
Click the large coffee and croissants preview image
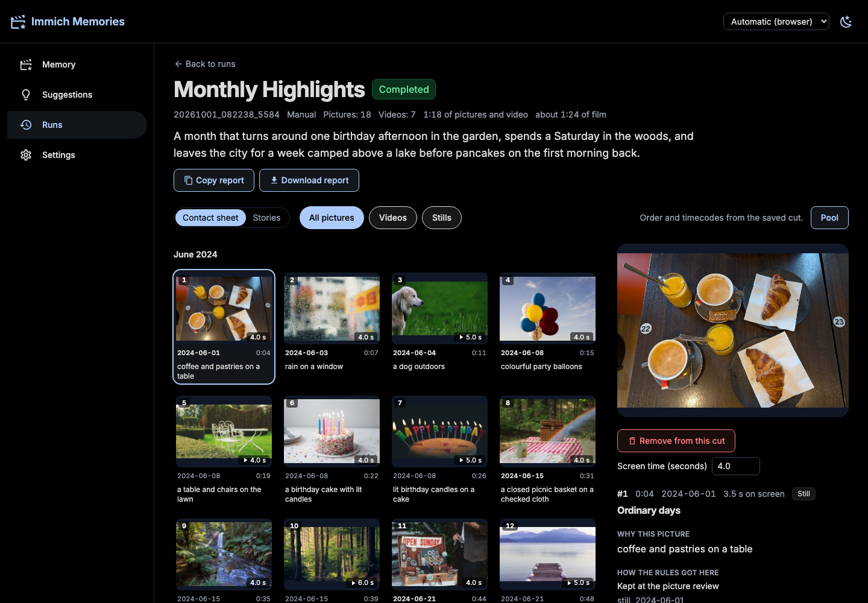(x=733, y=330)
